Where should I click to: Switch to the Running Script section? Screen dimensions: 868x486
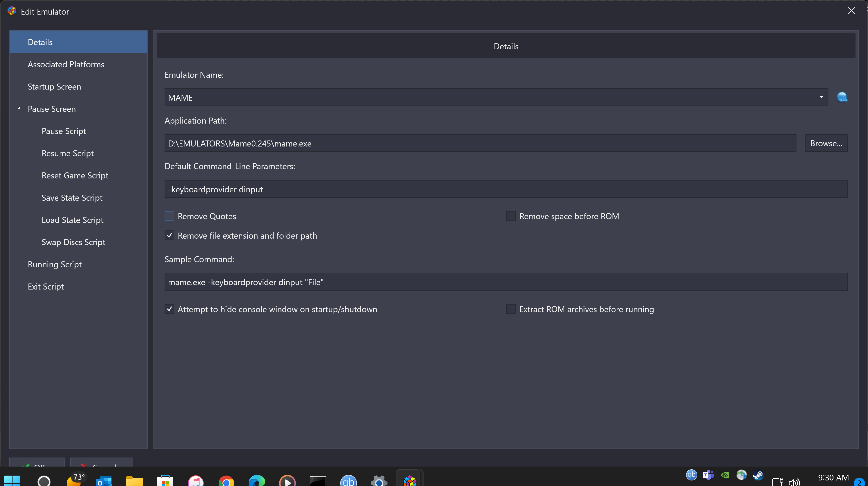pyautogui.click(x=55, y=264)
